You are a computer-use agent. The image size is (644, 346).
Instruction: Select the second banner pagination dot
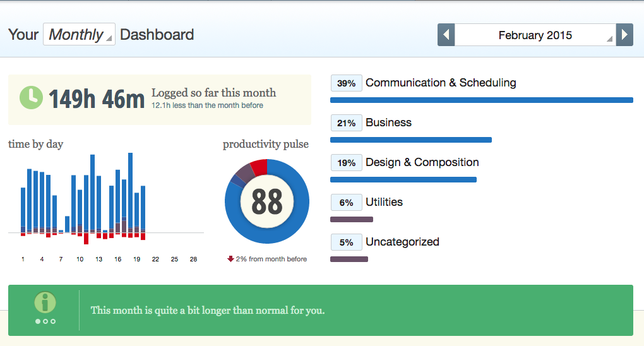pyautogui.click(x=45, y=321)
